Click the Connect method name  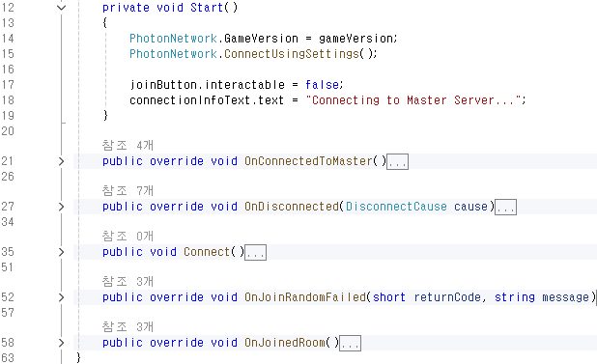point(207,252)
